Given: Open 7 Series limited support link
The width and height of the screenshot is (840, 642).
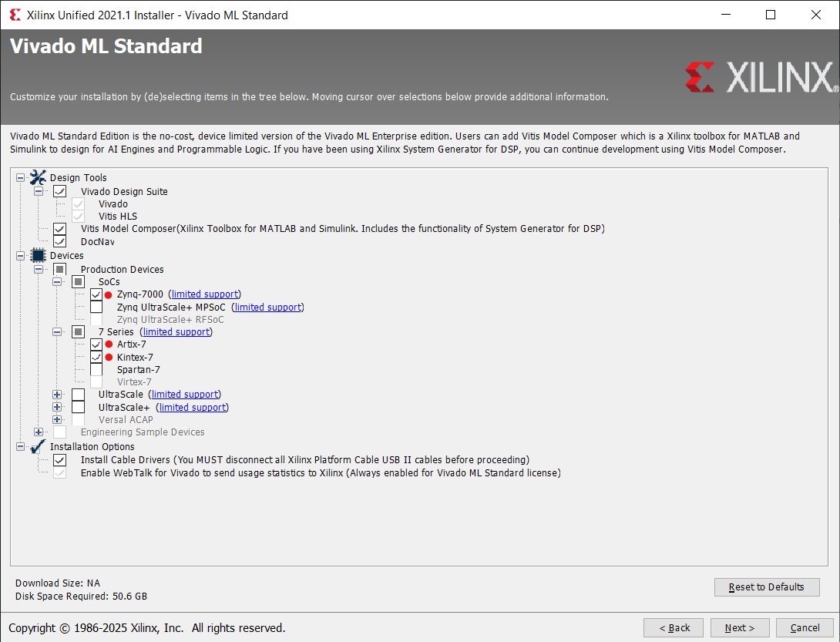Looking at the screenshot, I should click(x=176, y=331).
